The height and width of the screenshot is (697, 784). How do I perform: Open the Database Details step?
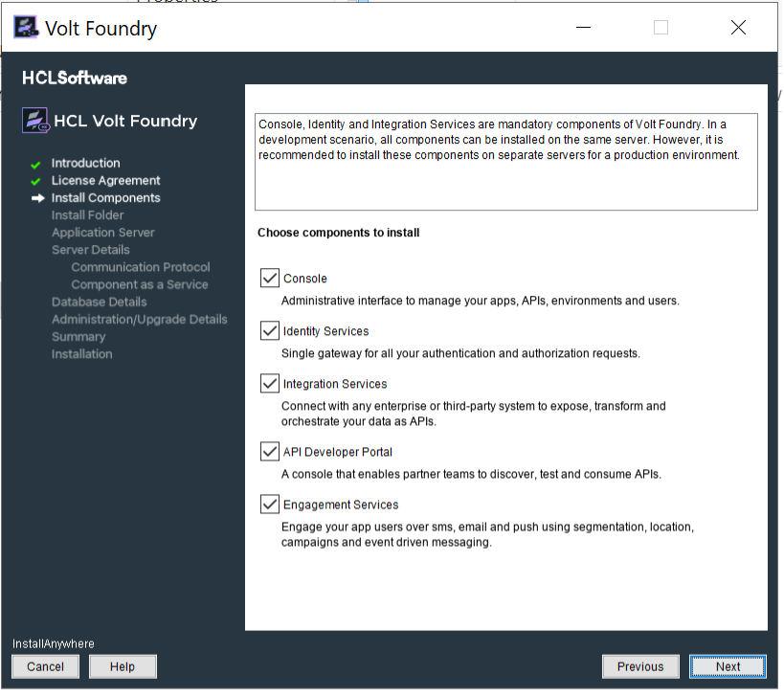pos(99,302)
